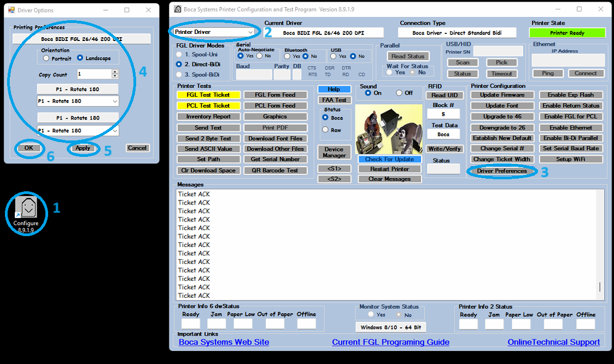Increase Copy Count with up arrow

click(x=115, y=72)
